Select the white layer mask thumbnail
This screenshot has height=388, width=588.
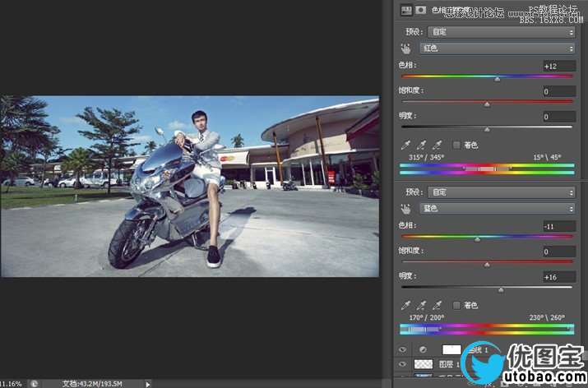451,349
